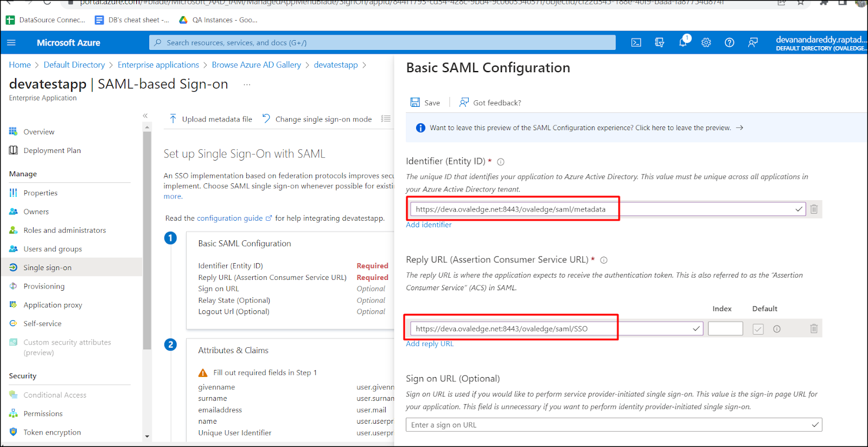The width and height of the screenshot is (868, 447).
Task: Click the Microsoft Azure logo text
Action: point(68,42)
